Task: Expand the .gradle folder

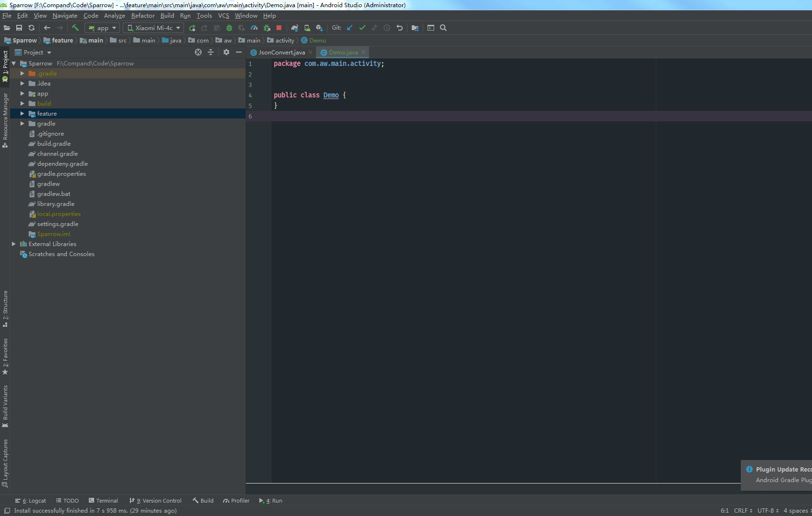Action: (x=22, y=73)
